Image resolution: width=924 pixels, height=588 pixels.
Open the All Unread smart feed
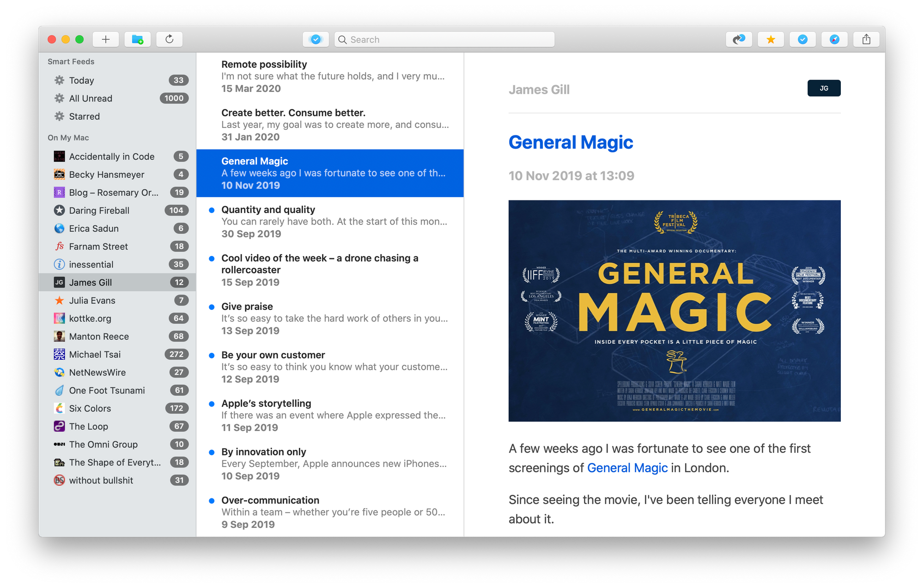click(91, 98)
